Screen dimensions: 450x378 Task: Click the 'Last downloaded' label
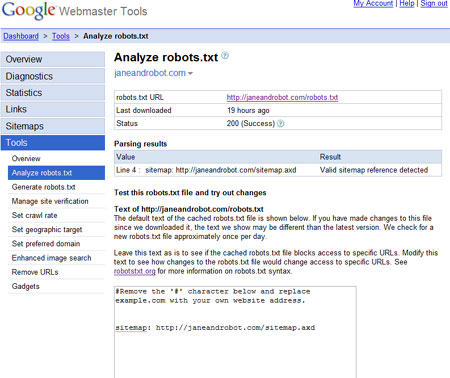[x=144, y=110]
